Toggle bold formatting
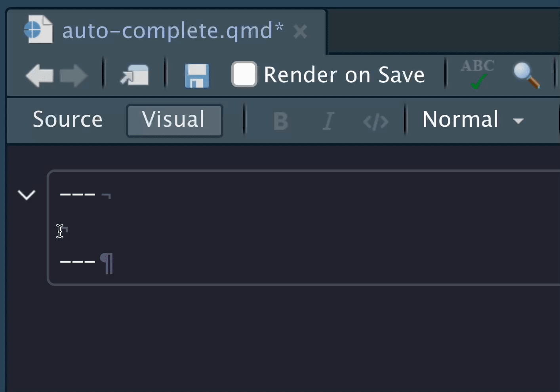This screenshot has height=392, width=560. click(281, 121)
